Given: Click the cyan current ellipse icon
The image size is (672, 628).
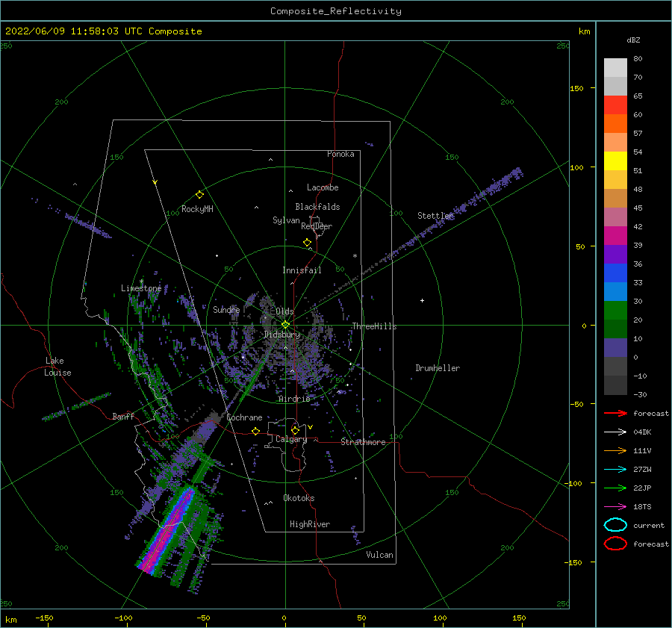Looking at the screenshot, I should click(615, 525).
